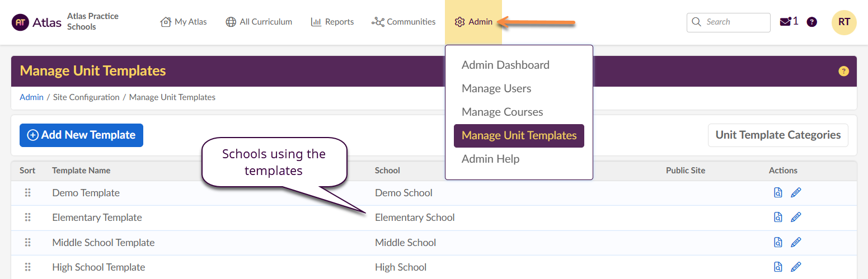Select Manage Courses menu entry
Image resolution: width=868 pixels, height=279 pixels.
tap(502, 112)
